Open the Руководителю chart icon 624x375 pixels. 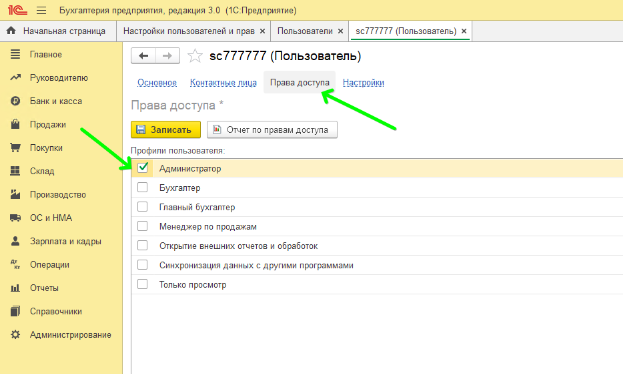(x=15, y=78)
